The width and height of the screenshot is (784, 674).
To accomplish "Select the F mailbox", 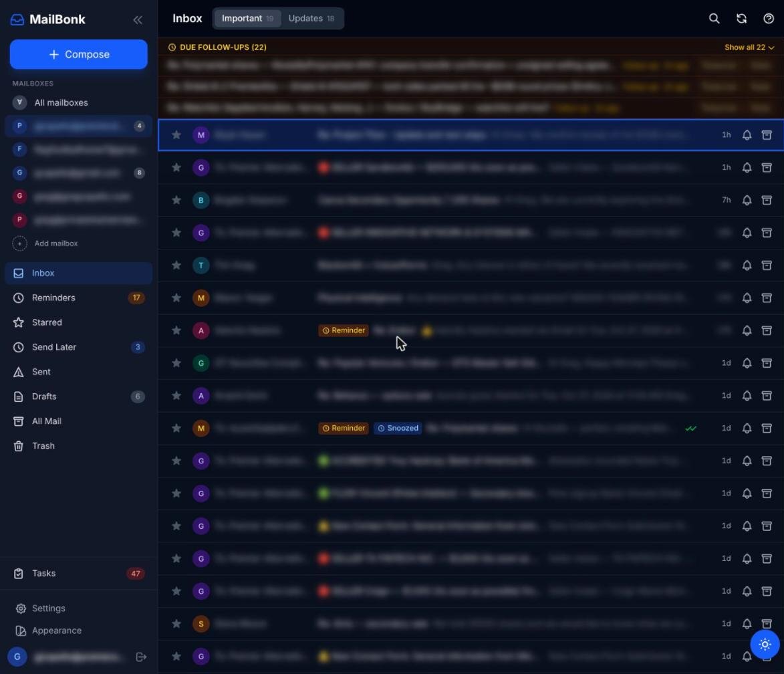I will coord(78,149).
